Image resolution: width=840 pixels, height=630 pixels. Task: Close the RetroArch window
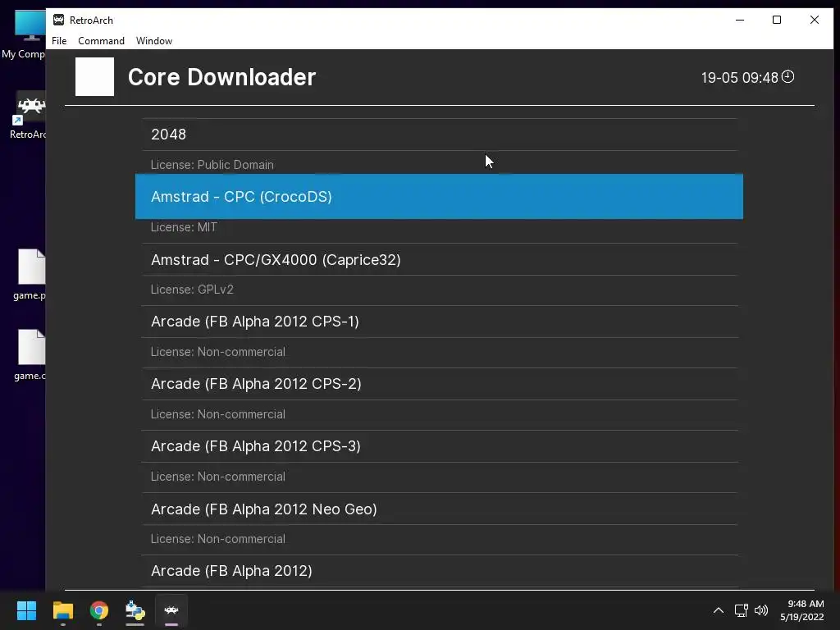click(x=815, y=20)
